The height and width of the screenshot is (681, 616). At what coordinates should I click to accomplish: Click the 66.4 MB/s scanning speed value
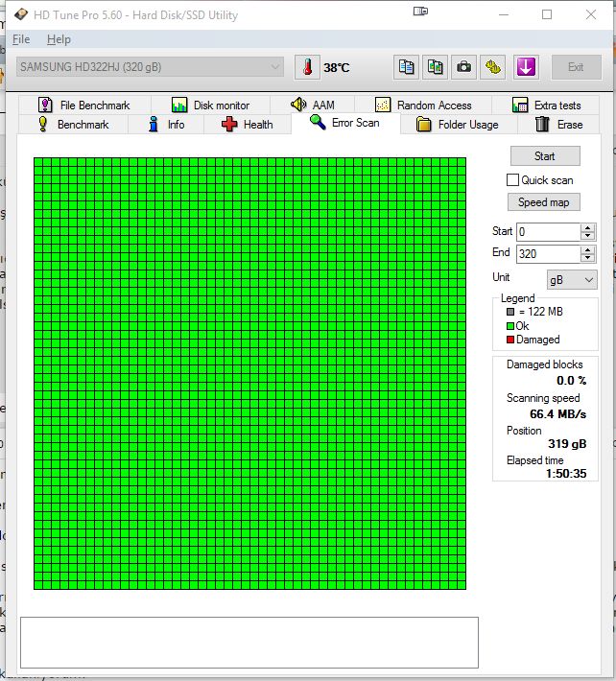tap(557, 414)
